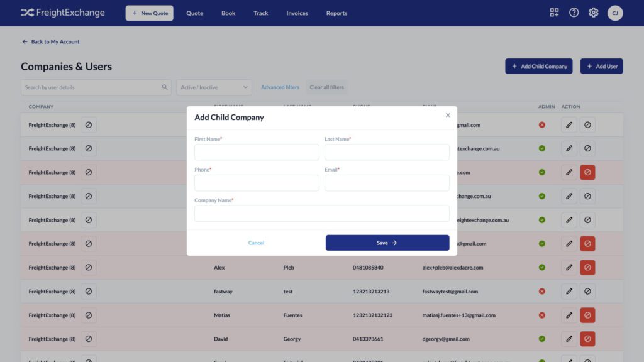Open the Reports menu
This screenshot has width=644, height=362.
[x=337, y=13]
